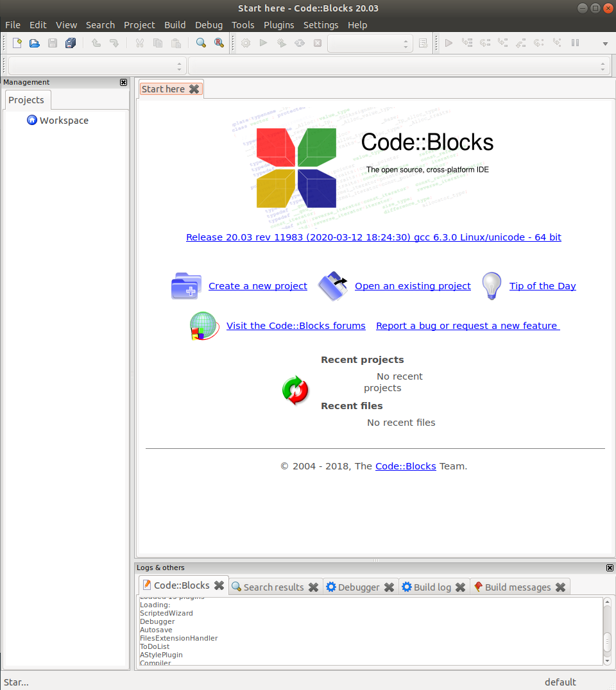Screen dimensions: 616x690
Task: Click the Rebuild icon
Action: coord(300,43)
